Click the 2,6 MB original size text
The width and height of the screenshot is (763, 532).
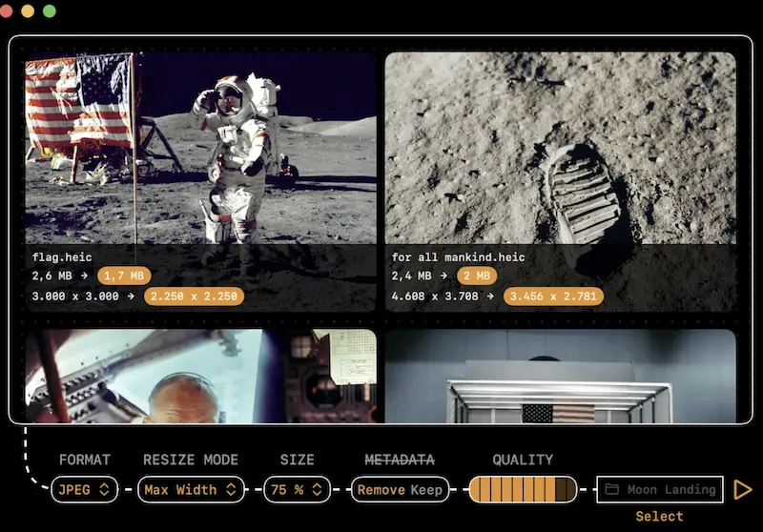coord(52,276)
